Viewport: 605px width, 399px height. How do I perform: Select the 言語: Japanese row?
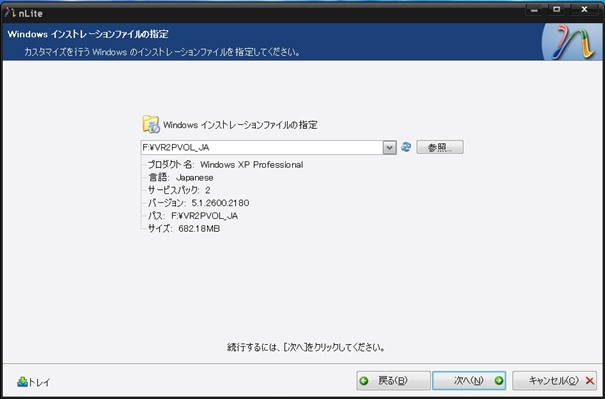click(x=181, y=178)
